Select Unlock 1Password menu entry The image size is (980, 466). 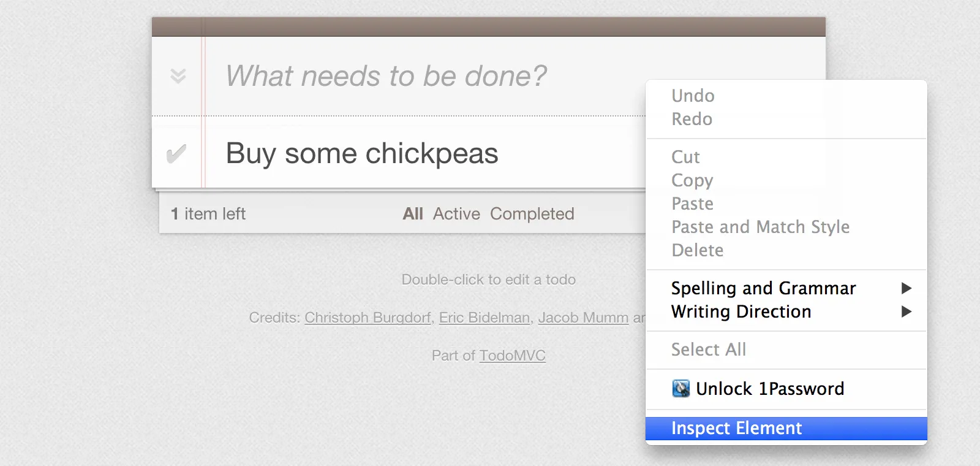pos(769,389)
